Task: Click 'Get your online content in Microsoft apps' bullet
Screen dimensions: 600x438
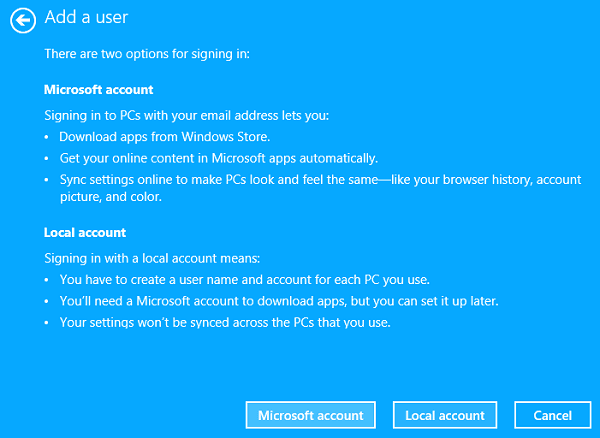Action: 219,158
